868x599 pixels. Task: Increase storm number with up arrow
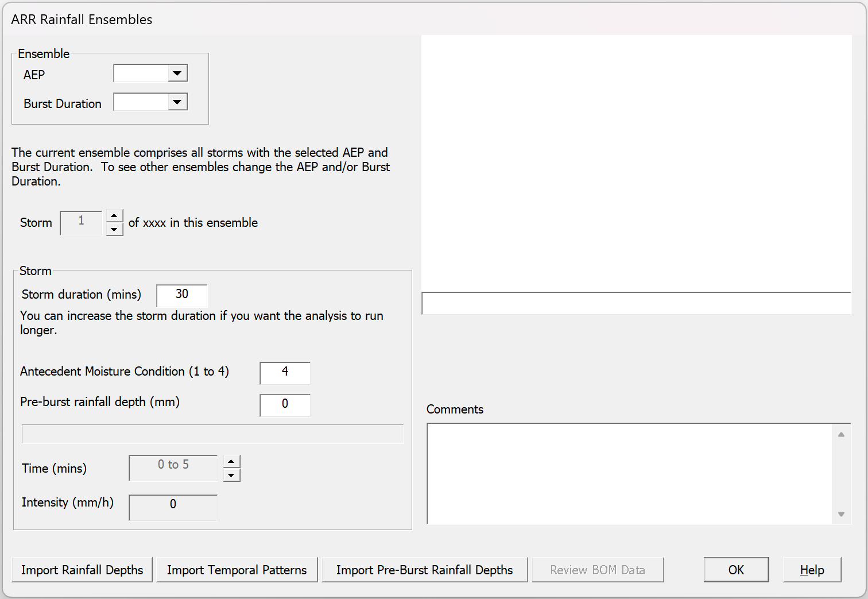click(x=114, y=216)
